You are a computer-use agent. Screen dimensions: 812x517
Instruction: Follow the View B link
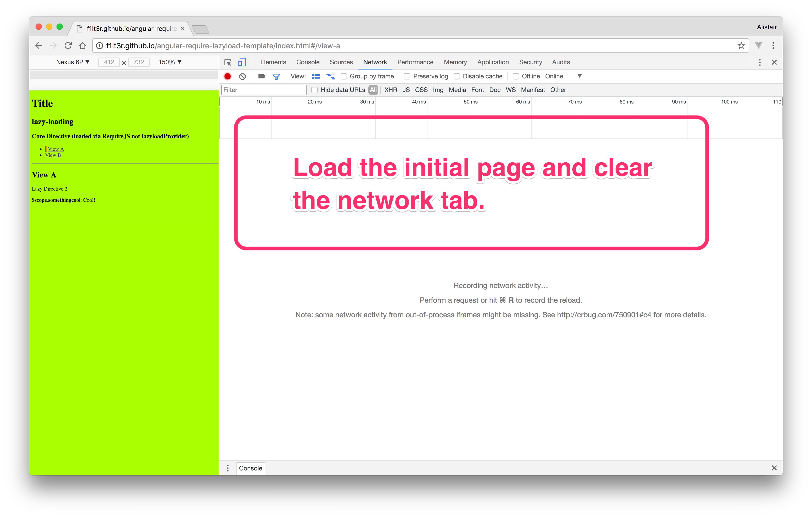coord(53,155)
